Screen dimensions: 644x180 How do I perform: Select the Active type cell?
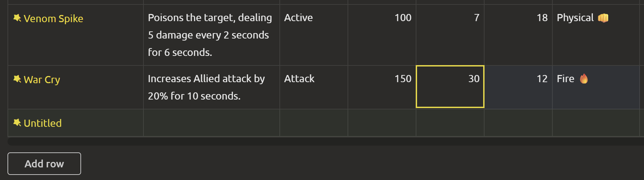314,35
